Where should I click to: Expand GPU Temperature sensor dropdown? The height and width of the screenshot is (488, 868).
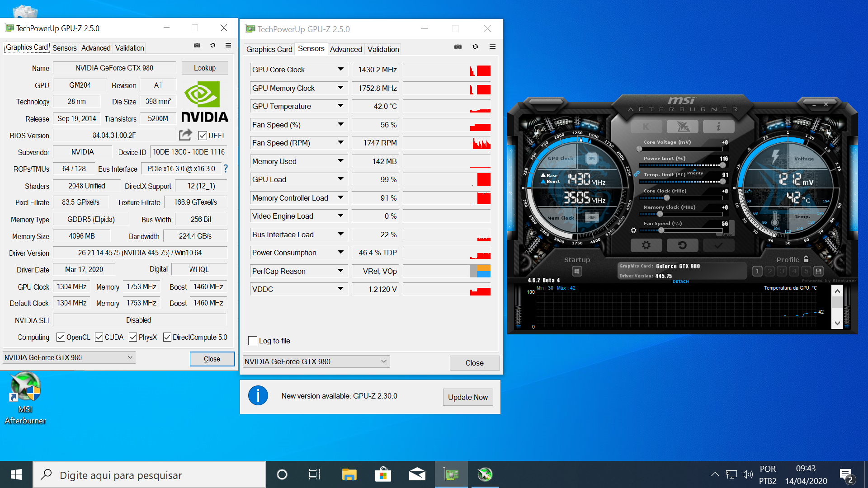[x=340, y=106]
